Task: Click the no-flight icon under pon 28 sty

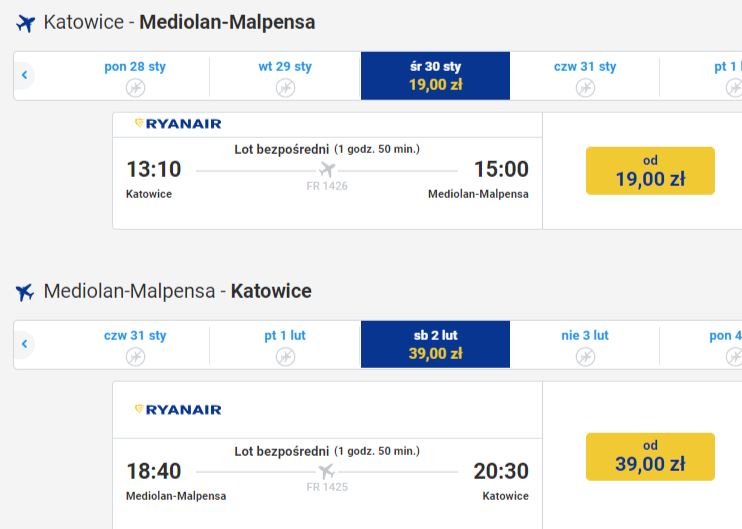Action: [135, 88]
